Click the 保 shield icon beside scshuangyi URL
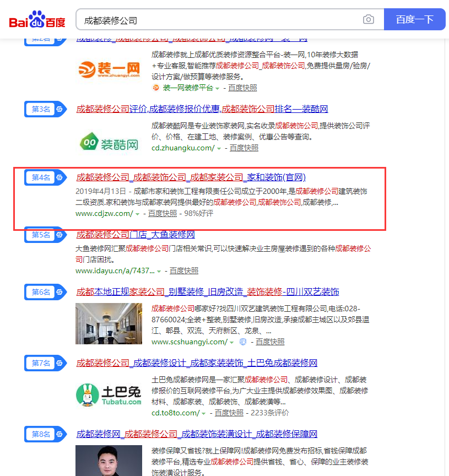Viewport: 449px width, 476px height. point(243,342)
